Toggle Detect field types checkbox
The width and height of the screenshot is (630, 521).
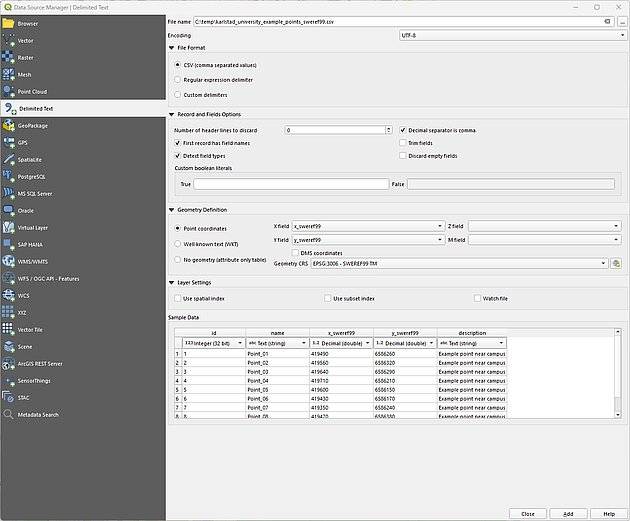(x=177, y=155)
